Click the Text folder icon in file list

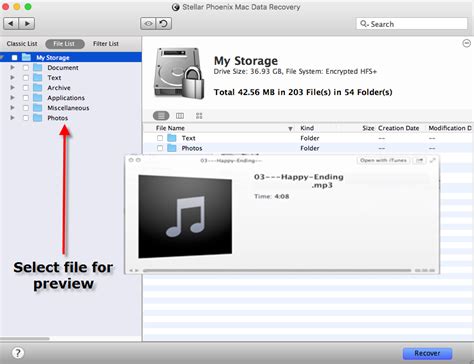172,138
